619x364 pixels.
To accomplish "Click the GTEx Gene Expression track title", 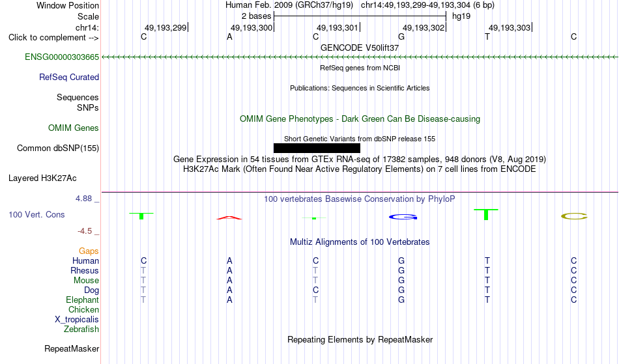I will point(360,160).
